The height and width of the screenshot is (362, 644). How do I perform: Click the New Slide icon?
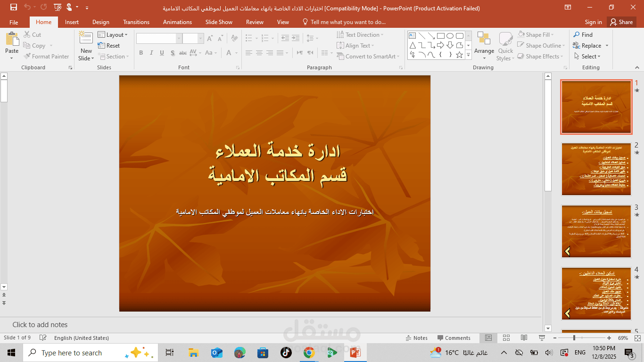coord(86,39)
